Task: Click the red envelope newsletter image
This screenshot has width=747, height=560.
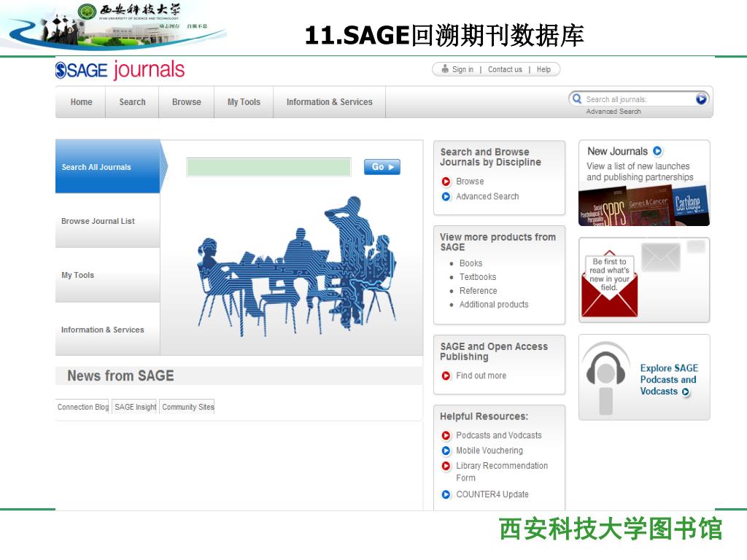Action: click(609, 284)
